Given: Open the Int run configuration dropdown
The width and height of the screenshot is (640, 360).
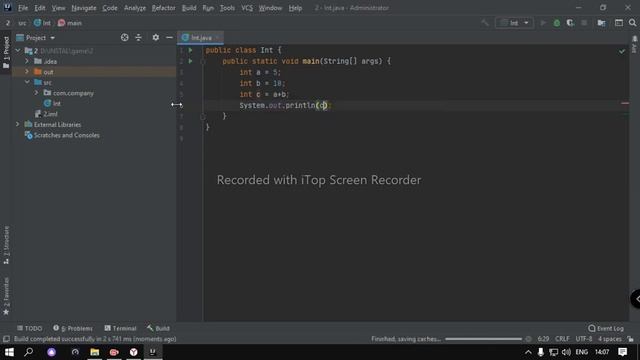Looking at the screenshot, I should pos(514,23).
